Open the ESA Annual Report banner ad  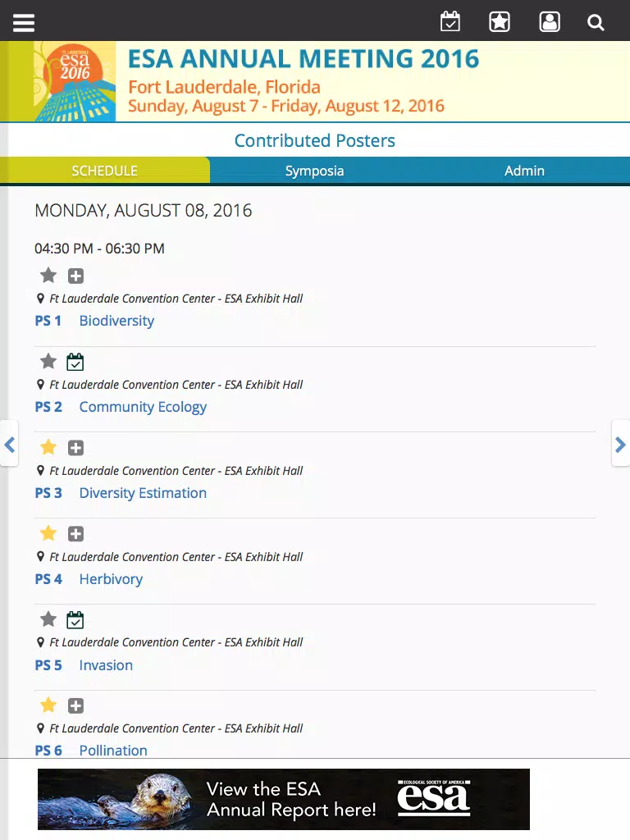tap(283, 799)
